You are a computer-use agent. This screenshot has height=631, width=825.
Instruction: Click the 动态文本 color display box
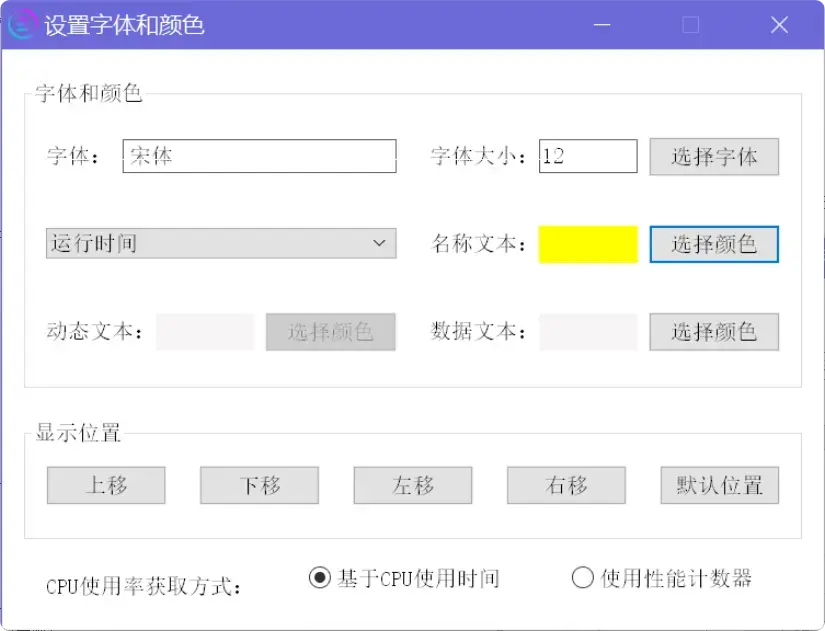204,332
